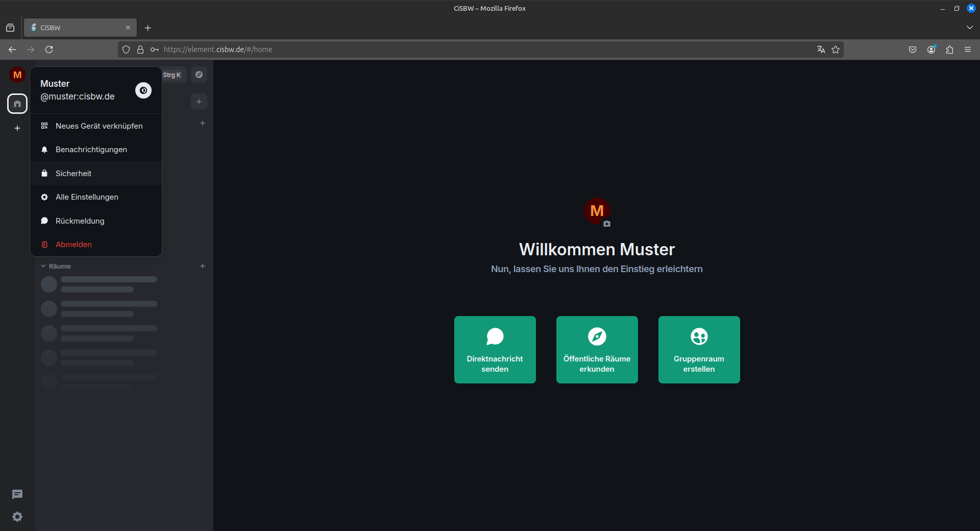980x531 pixels.
Task: Choose Rückmeldung in user menu
Action: (x=80, y=221)
